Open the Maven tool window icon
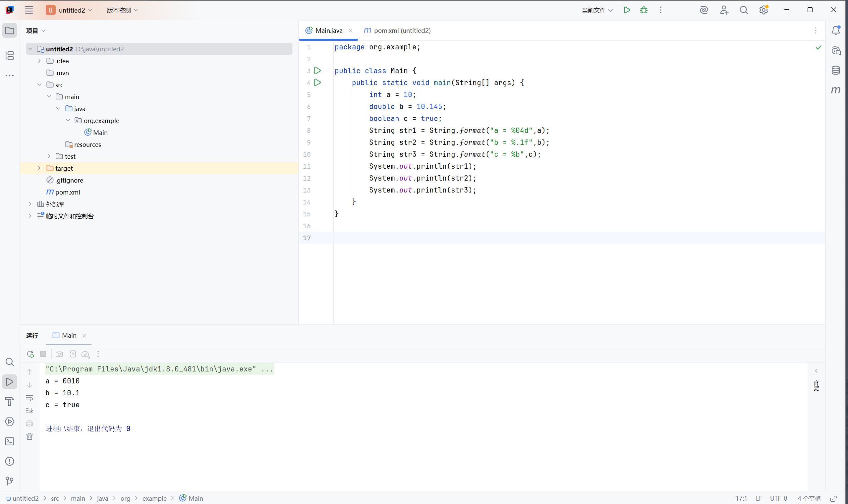The width and height of the screenshot is (848, 504). 835,90
